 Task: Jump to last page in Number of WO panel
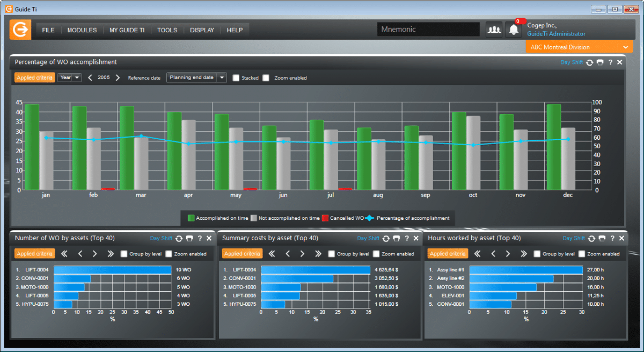pyautogui.click(x=111, y=254)
